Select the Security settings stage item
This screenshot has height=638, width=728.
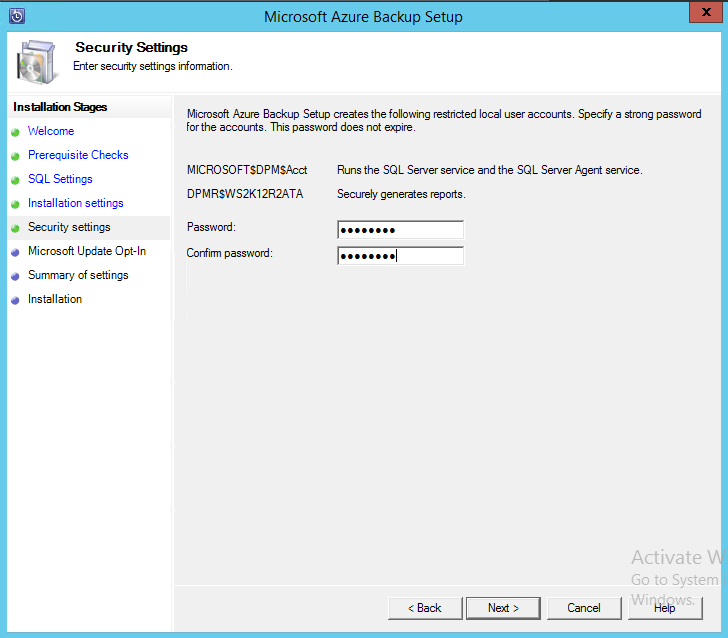(x=69, y=227)
